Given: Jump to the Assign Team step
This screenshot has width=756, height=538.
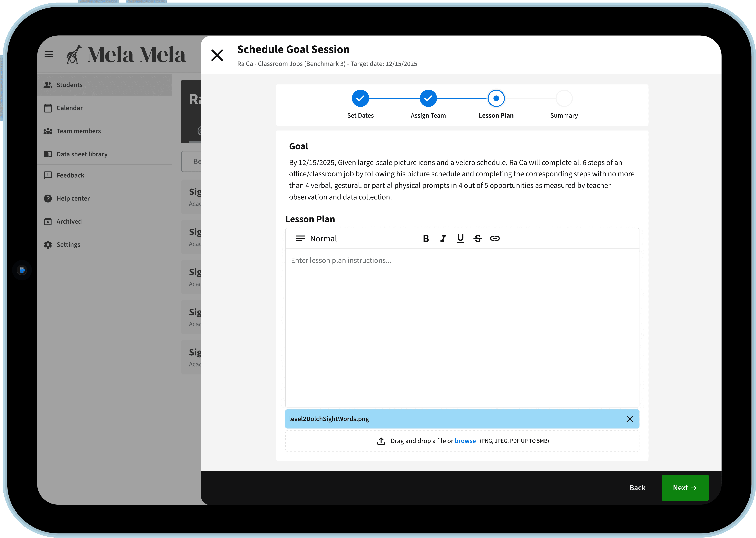Looking at the screenshot, I should point(428,98).
